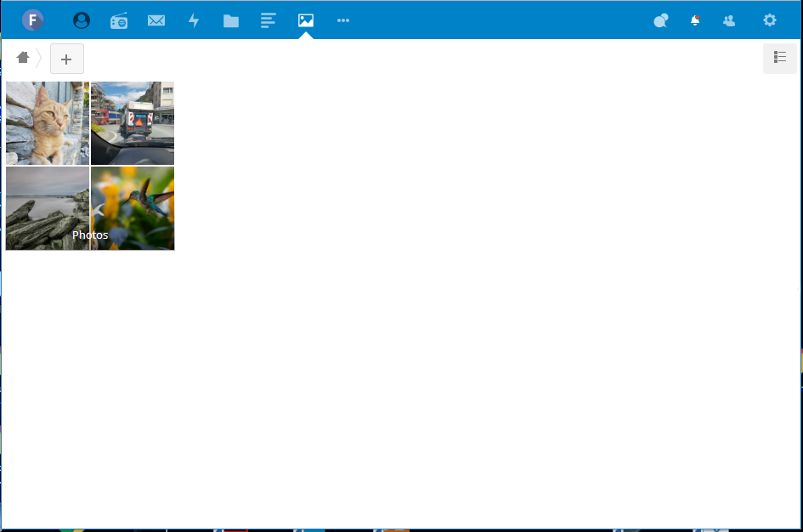Return to gallery root via home breadcrumb
Screen dimensions: 803x532
[x=24, y=57]
